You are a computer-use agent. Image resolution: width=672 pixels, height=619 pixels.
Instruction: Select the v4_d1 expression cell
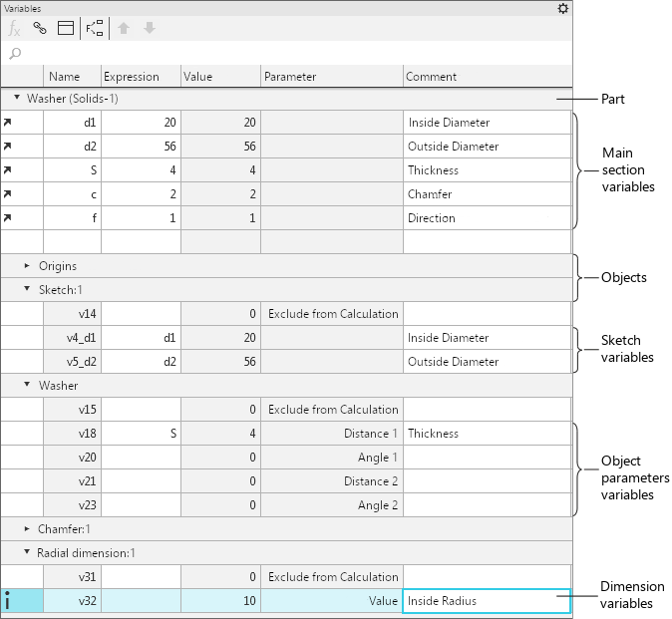(x=141, y=338)
